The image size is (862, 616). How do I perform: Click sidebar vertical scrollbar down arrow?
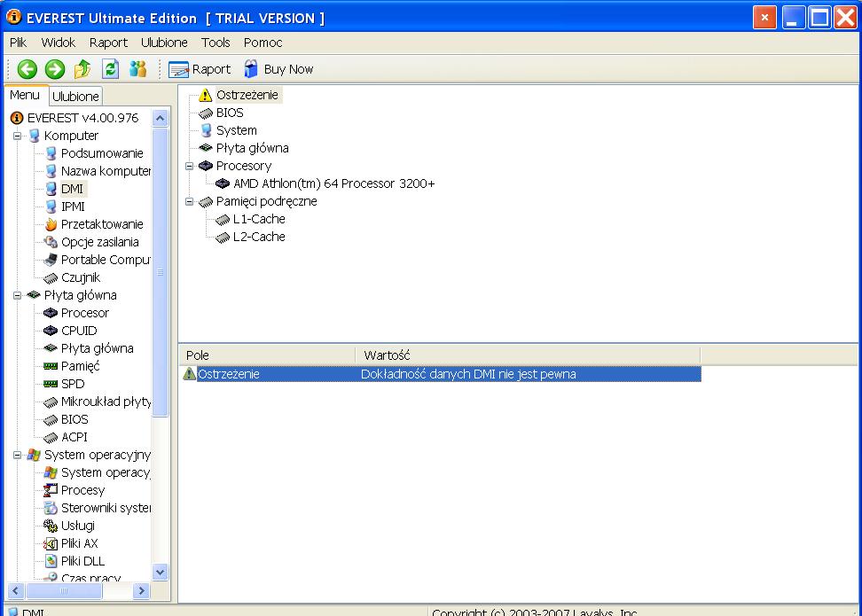(x=160, y=572)
